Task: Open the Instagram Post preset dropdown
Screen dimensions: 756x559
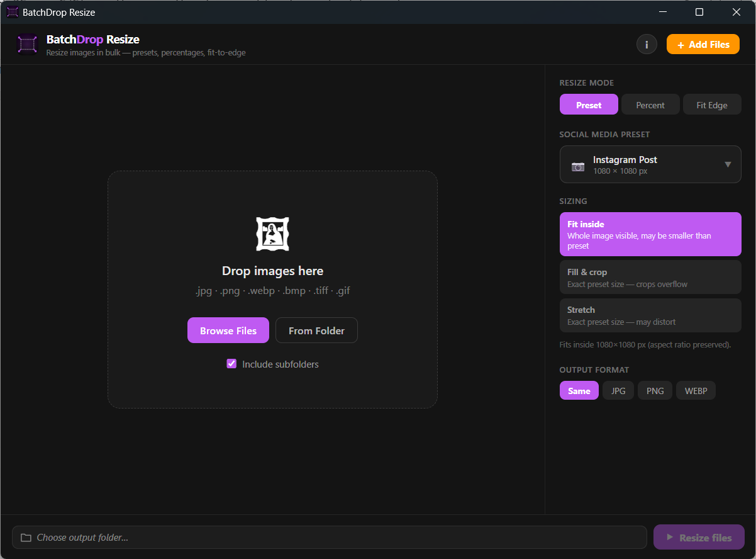Action: pyautogui.click(x=650, y=164)
